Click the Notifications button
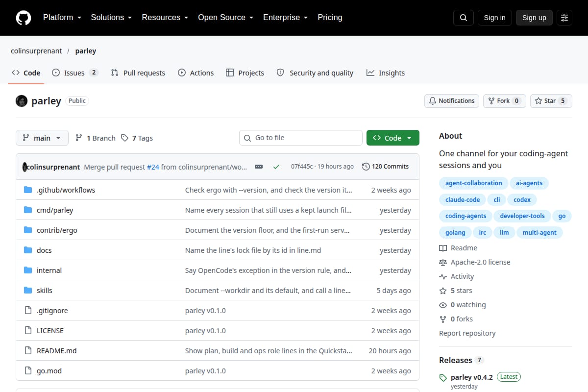This screenshot has width=588, height=392. 452,101
